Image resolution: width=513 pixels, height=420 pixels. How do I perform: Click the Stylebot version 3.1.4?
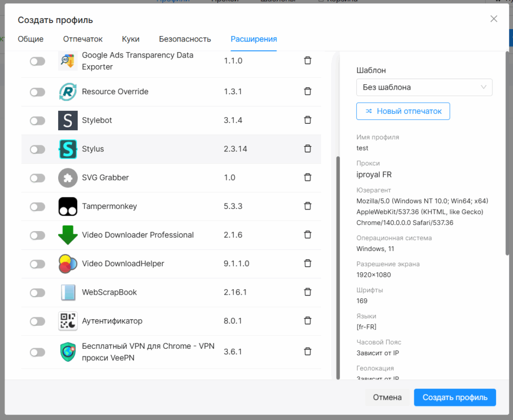[x=233, y=120]
